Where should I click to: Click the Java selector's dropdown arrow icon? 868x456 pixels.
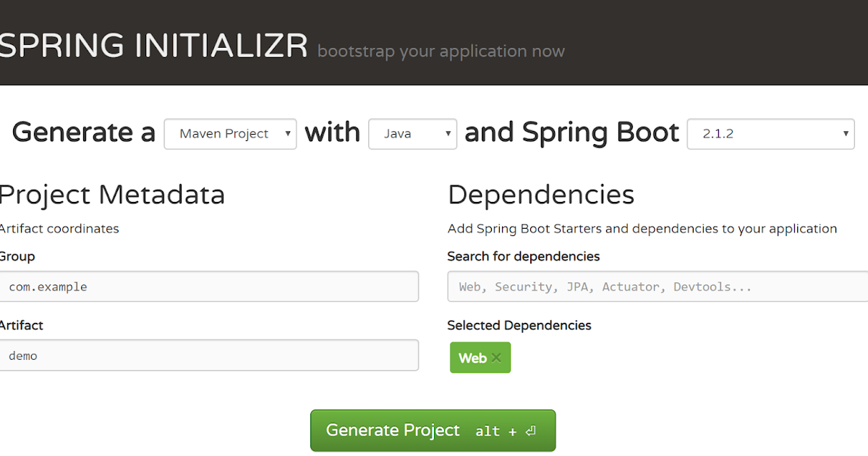click(x=448, y=134)
